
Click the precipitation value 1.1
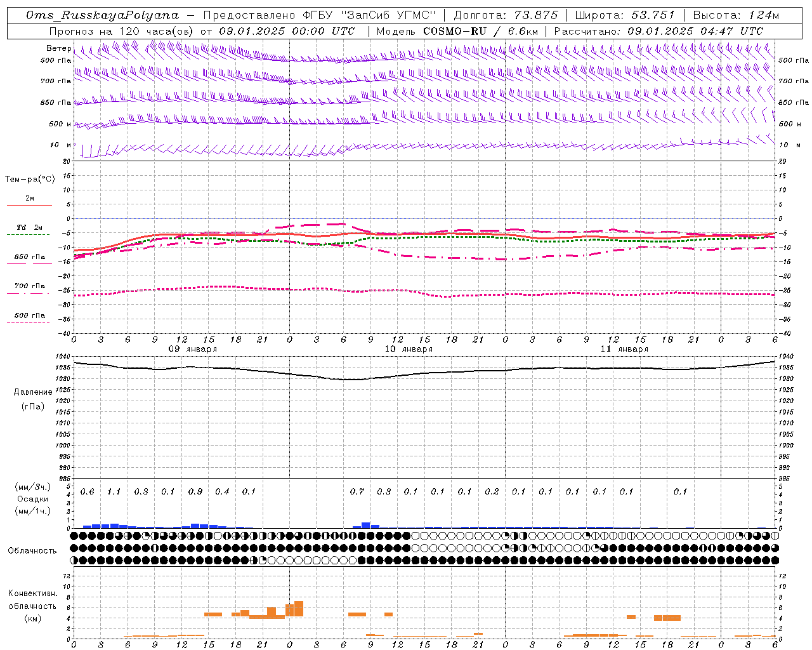[114, 492]
